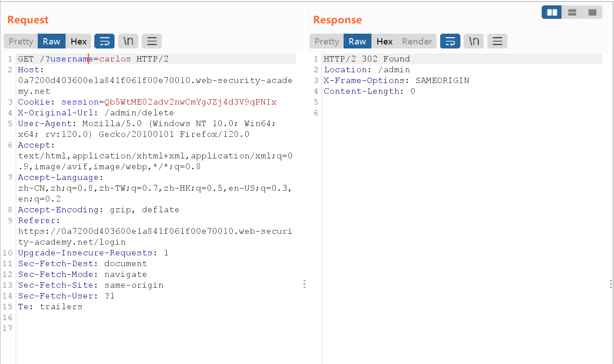Toggle word wrap in Response panel
The height and width of the screenshot is (364, 614).
(450, 41)
